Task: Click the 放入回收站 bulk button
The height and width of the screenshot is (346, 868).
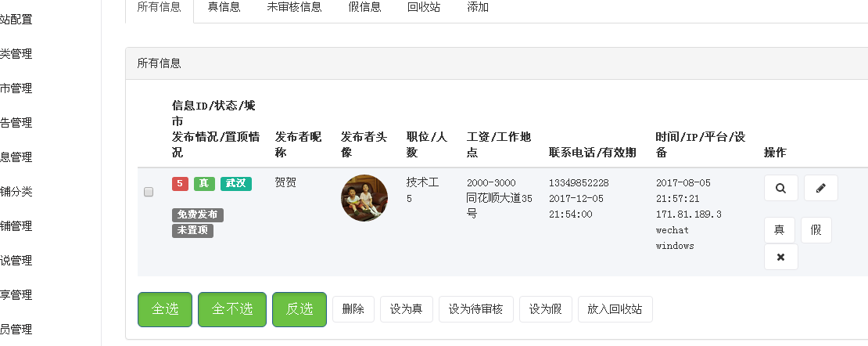Action: point(615,309)
